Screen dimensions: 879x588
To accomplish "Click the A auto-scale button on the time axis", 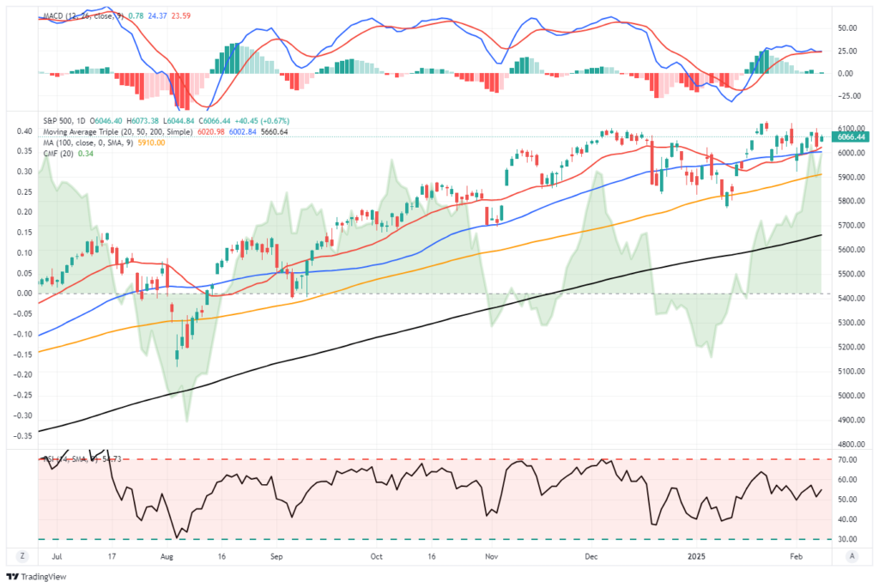I will point(854,556).
